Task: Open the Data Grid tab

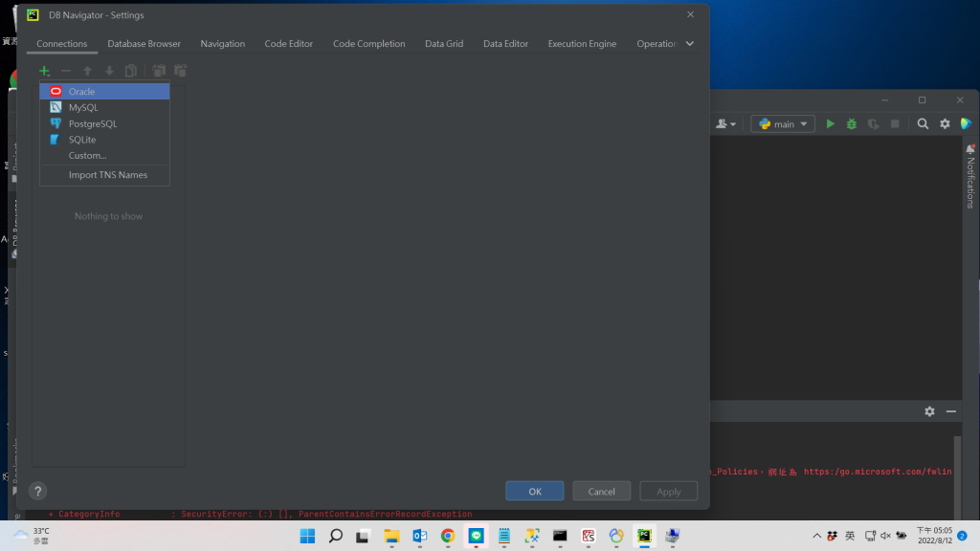Action: click(x=444, y=44)
